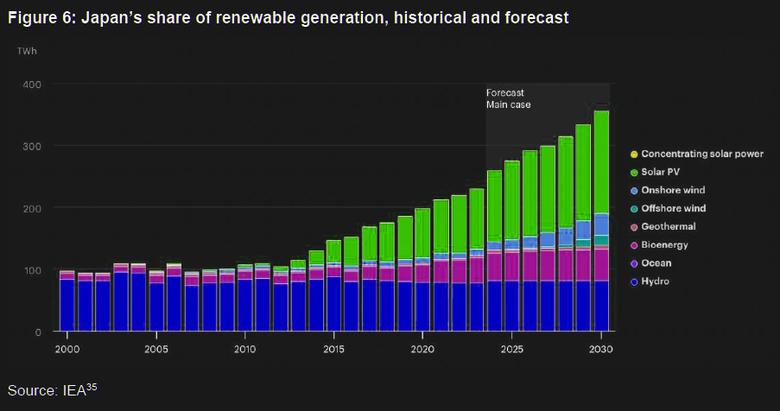780x411 pixels.
Task: Click the yellow Concentrating solar power swatch
Action: [634, 154]
